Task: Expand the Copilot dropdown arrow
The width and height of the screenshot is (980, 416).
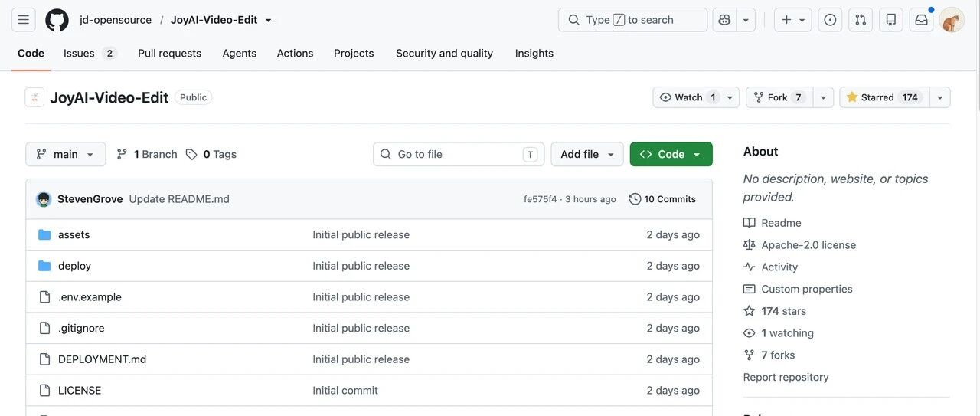Action: [x=746, y=20]
